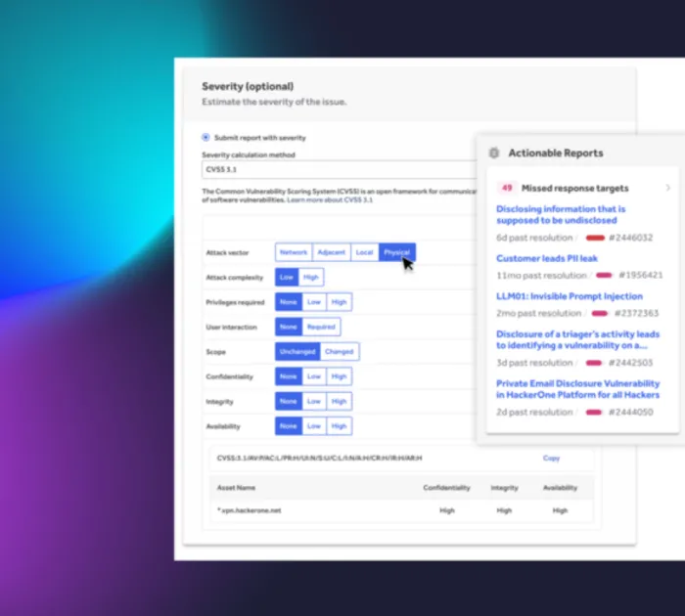Choose Required for User interaction

(x=321, y=327)
